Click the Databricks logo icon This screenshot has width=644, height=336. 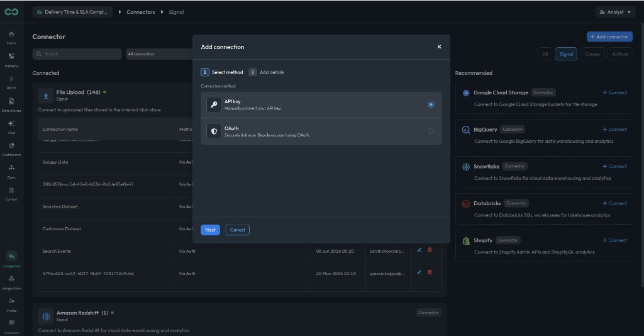466,204
